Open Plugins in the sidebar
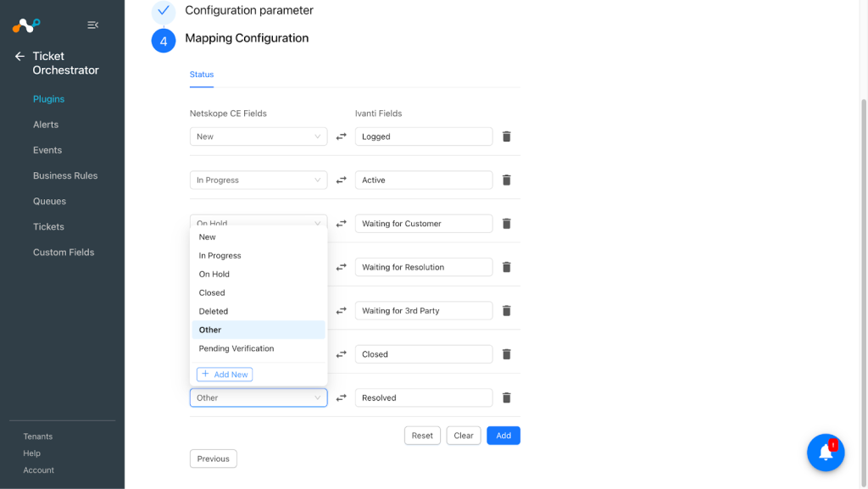The image size is (868, 489). [x=48, y=99]
